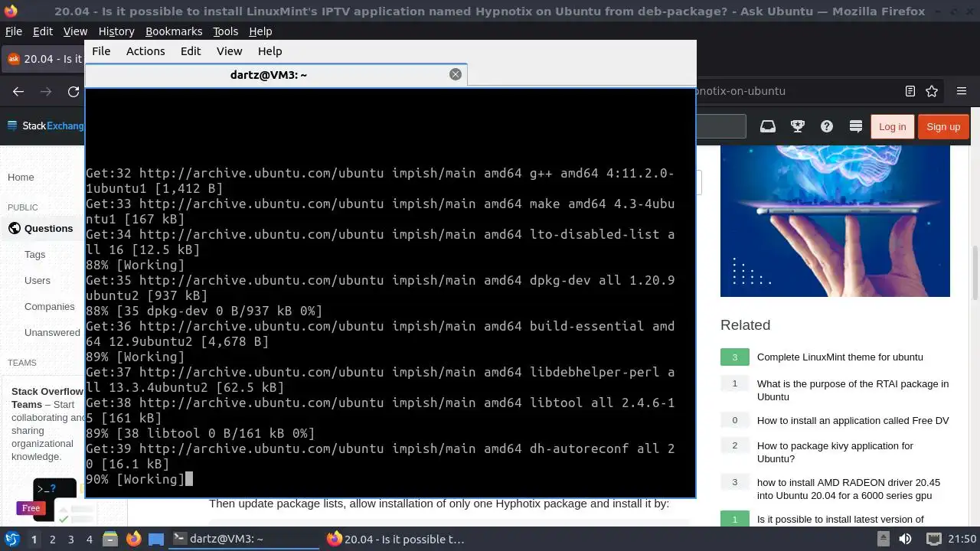Select the '20.04 - Is it' Firefox browser tab
The height and width of the screenshot is (551, 980).
tap(44, 59)
